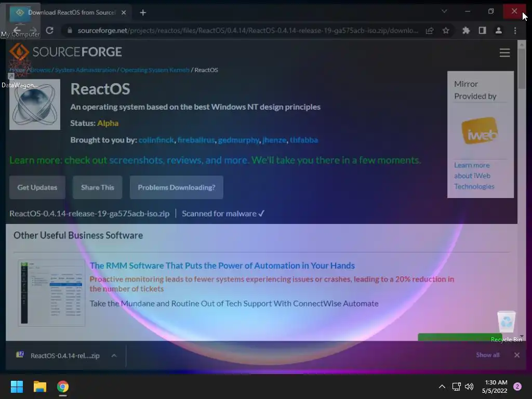Open network status tray icon

(x=456, y=387)
